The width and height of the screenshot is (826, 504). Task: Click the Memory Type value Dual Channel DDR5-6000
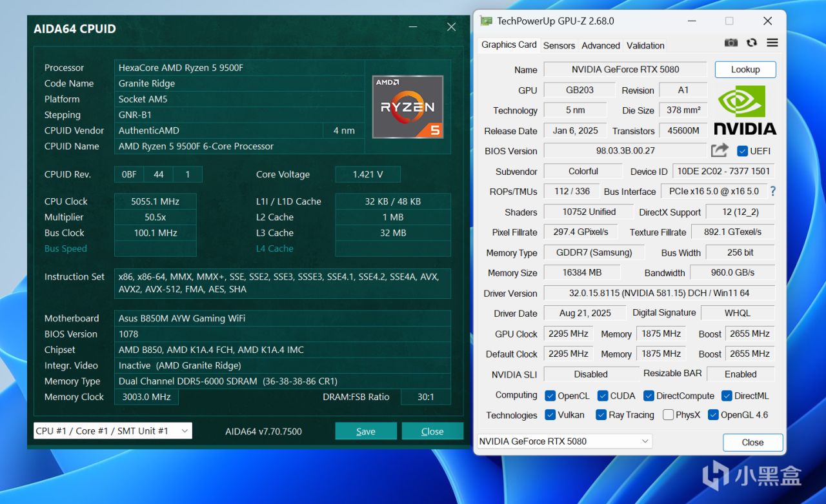point(283,381)
